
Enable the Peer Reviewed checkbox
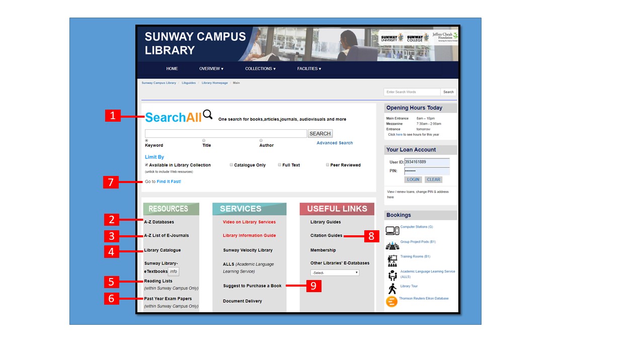[x=328, y=164]
